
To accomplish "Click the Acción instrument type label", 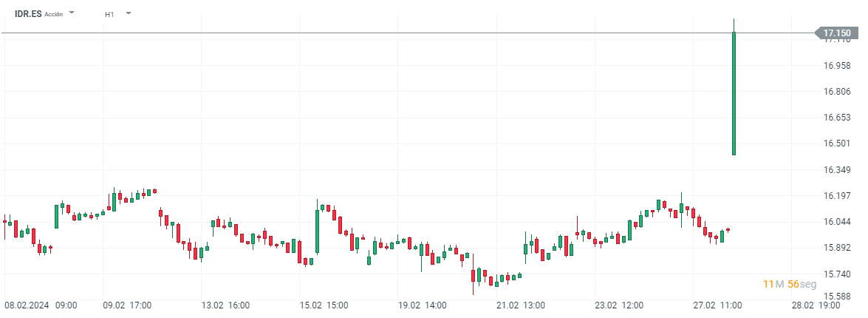I will (54, 14).
